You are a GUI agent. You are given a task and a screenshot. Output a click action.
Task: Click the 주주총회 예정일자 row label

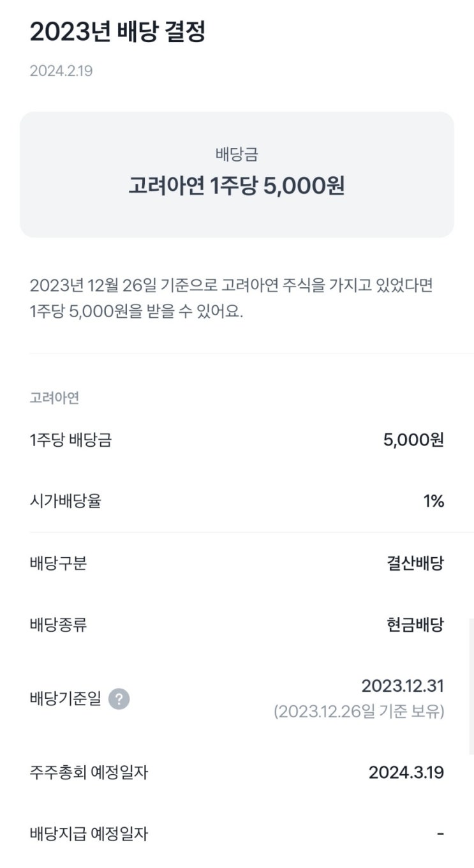pos(89,773)
